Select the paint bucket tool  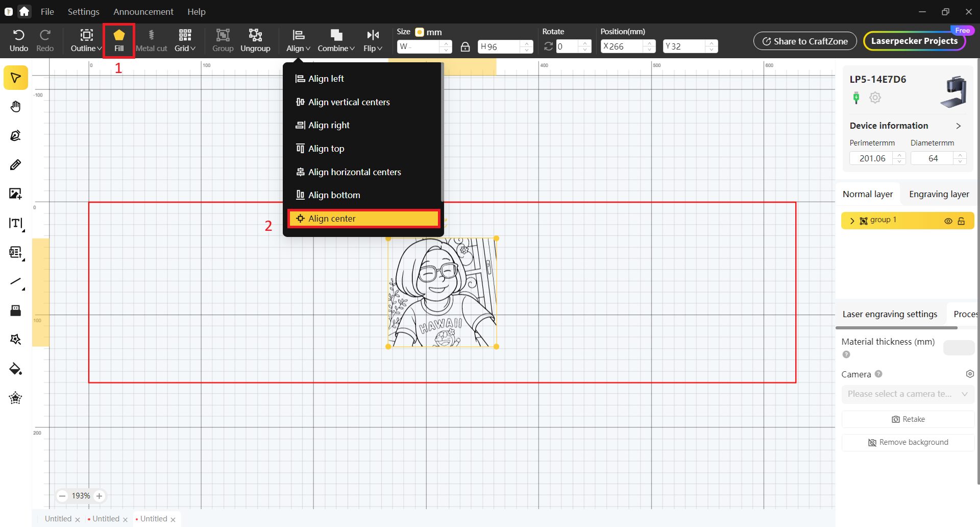point(16,369)
